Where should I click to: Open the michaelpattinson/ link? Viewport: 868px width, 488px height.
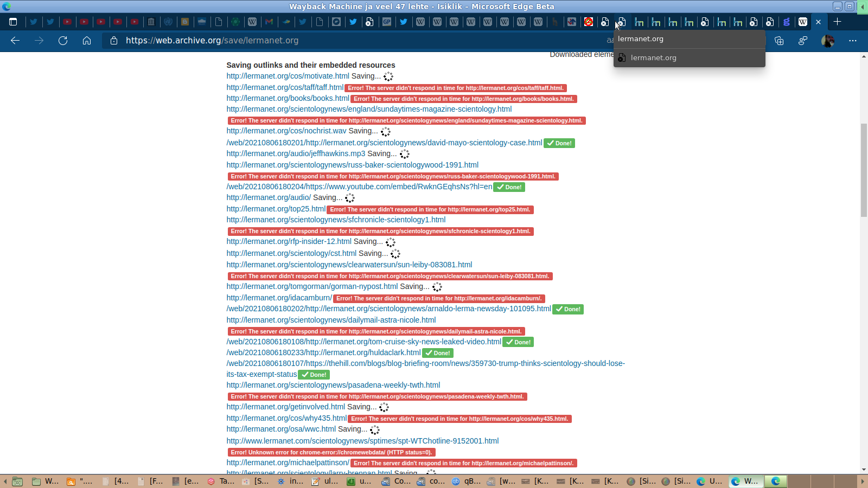click(x=288, y=463)
